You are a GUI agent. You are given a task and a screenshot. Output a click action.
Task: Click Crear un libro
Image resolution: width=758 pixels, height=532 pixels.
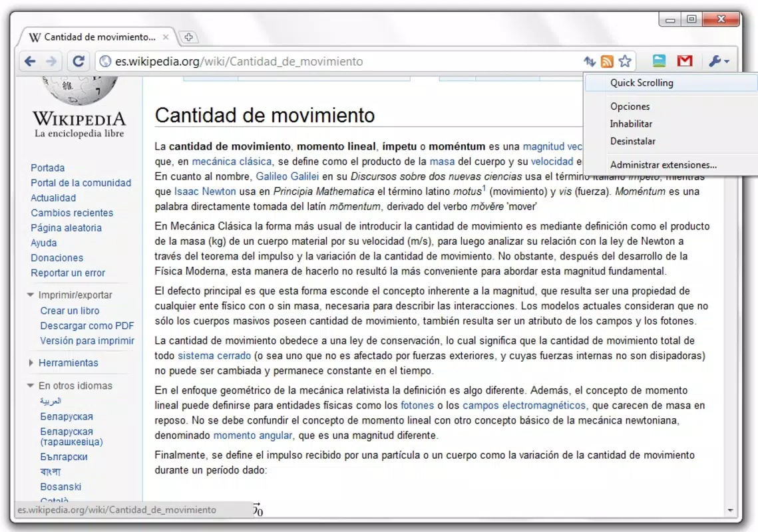(70, 311)
